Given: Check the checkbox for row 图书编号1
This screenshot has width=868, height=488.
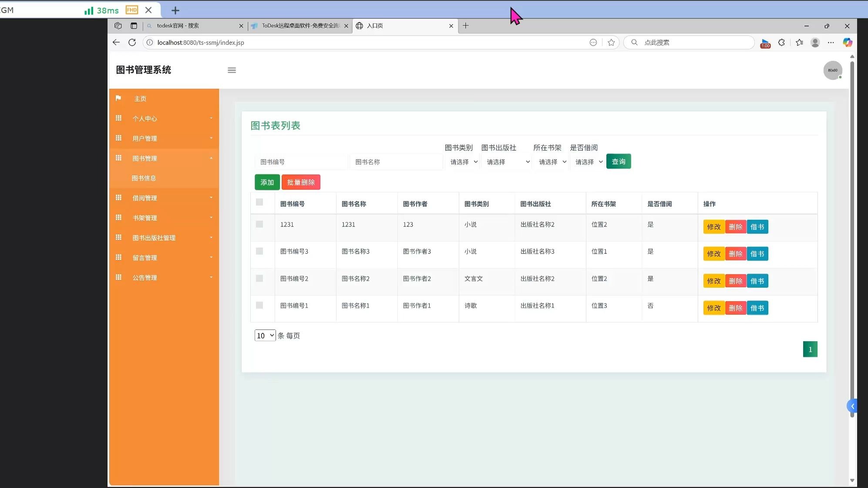Looking at the screenshot, I should [259, 305].
